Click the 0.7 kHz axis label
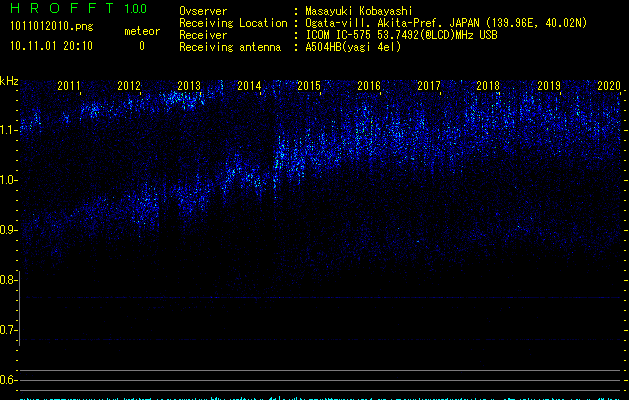629x400 pixels. (7, 330)
